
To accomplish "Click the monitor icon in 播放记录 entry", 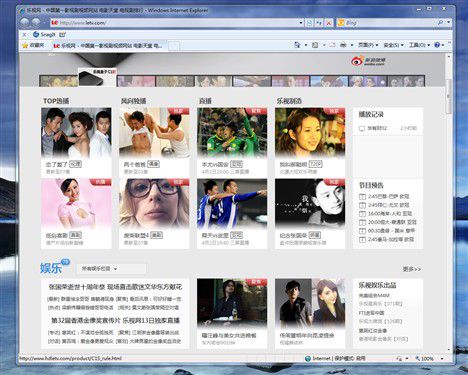I will pyautogui.click(x=362, y=128).
